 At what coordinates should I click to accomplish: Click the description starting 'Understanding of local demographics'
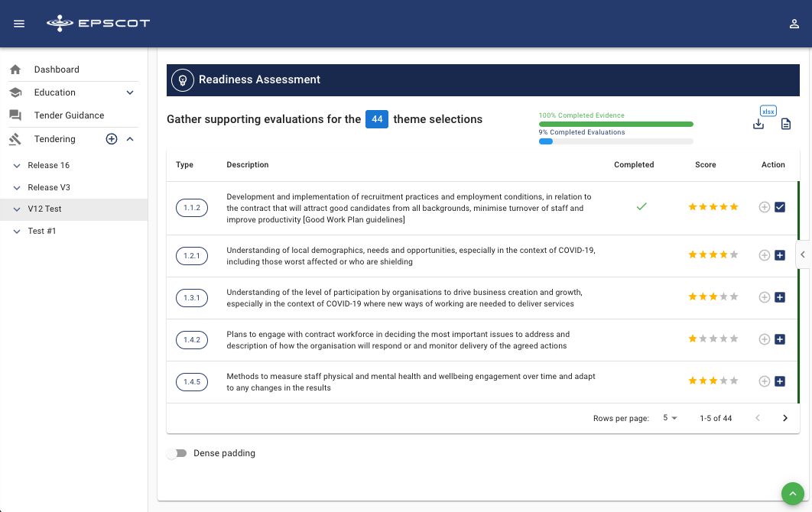411,256
